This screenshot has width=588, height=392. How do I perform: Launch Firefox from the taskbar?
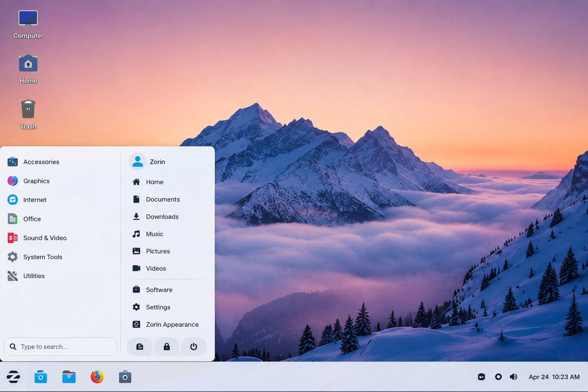(97, 377)
